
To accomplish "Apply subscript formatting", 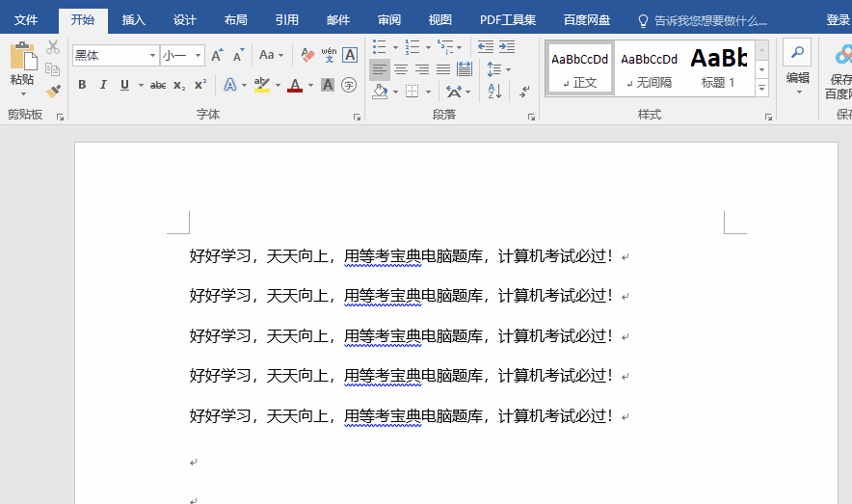I will pos(179,85).
